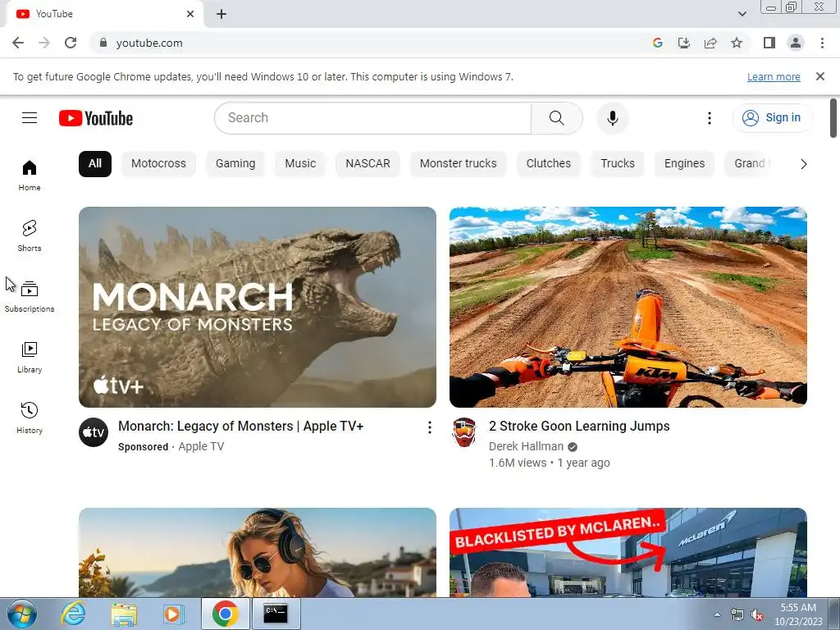Select the Clutches filter chip
The image size is (840, 630).
(549, 164)
